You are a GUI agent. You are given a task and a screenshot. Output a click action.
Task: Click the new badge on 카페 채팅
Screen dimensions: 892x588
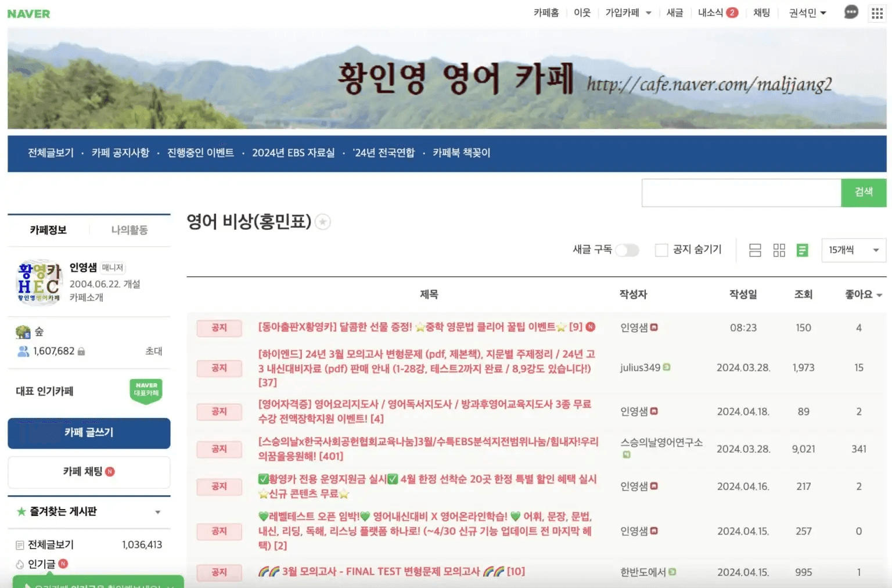coord(110,471)
